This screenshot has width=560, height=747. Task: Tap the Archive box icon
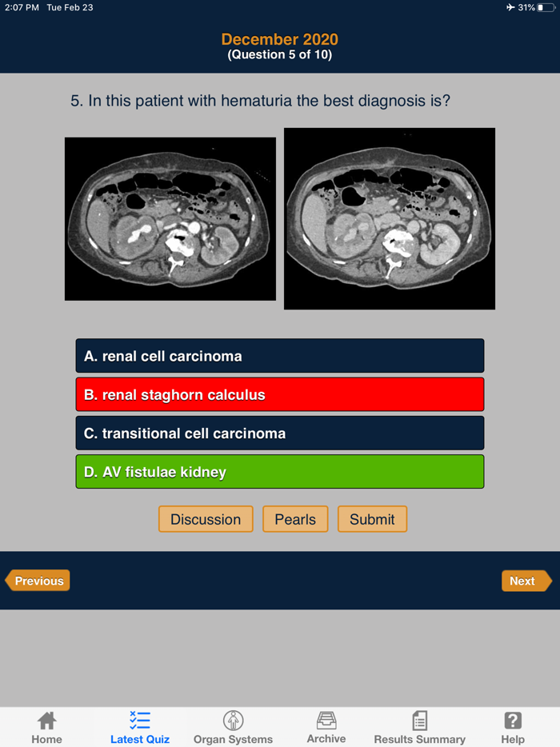(326, 720)
